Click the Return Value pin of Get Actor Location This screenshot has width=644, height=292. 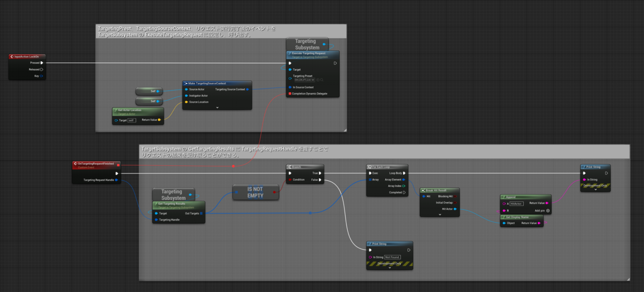tap(159, 120)
